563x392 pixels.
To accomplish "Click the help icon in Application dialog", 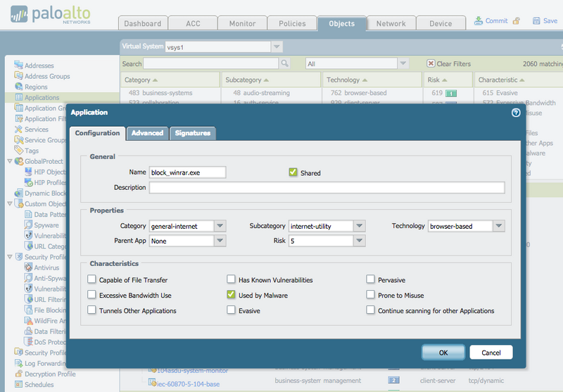I will pyautogui.click(x=515, y=113).
